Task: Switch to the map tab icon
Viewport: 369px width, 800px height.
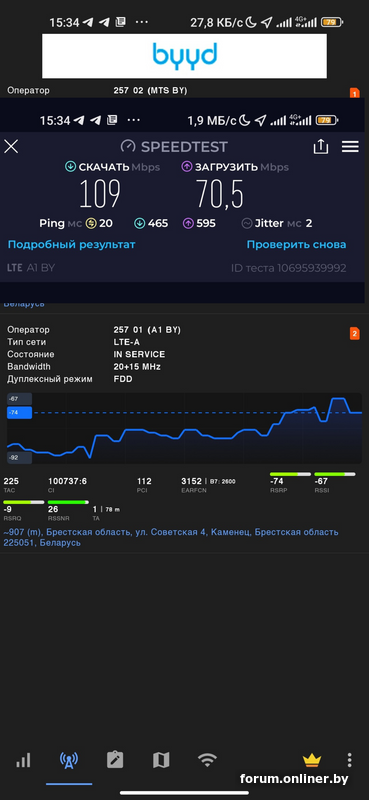Action: 161,761
